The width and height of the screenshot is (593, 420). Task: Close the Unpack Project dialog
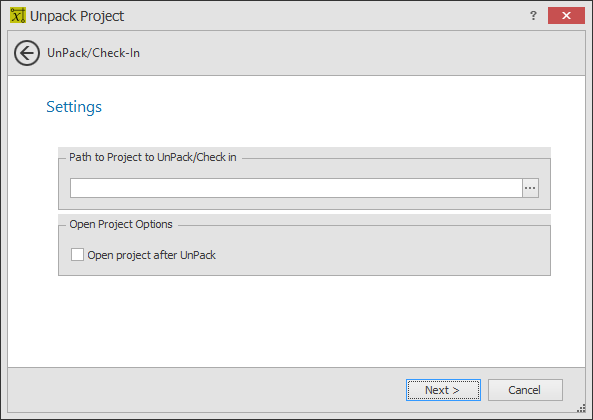point(566,15)
